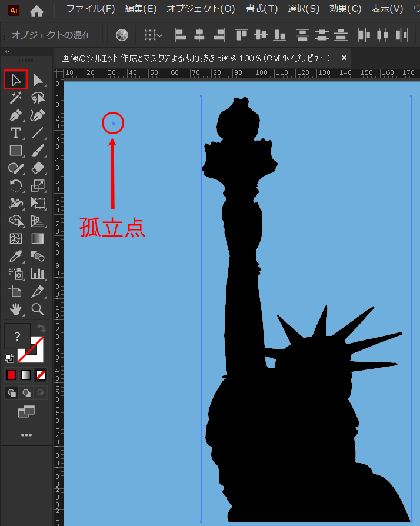The image size is (420, 526).
Task: Collapse the toolbar with double arrows
Action: (8, 52)
